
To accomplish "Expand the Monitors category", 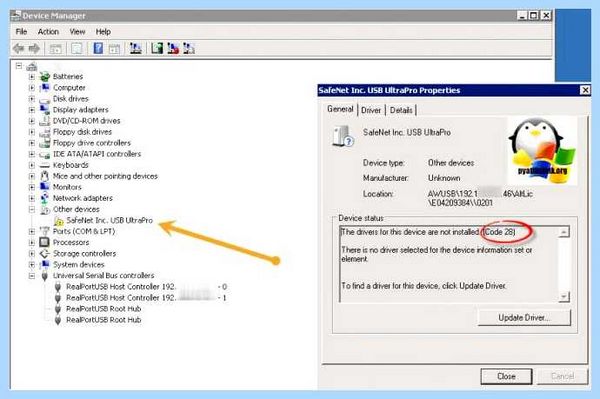I will click(32, 187).
